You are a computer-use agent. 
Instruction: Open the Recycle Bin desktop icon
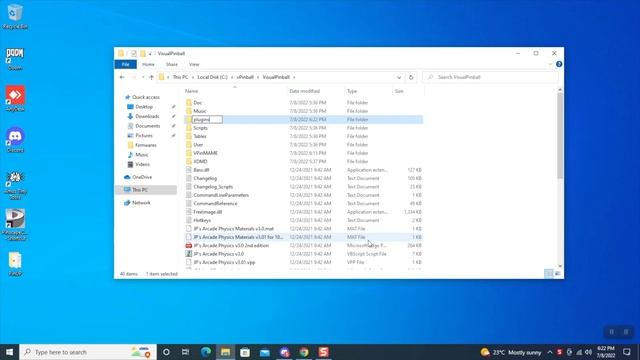[15, 16]
